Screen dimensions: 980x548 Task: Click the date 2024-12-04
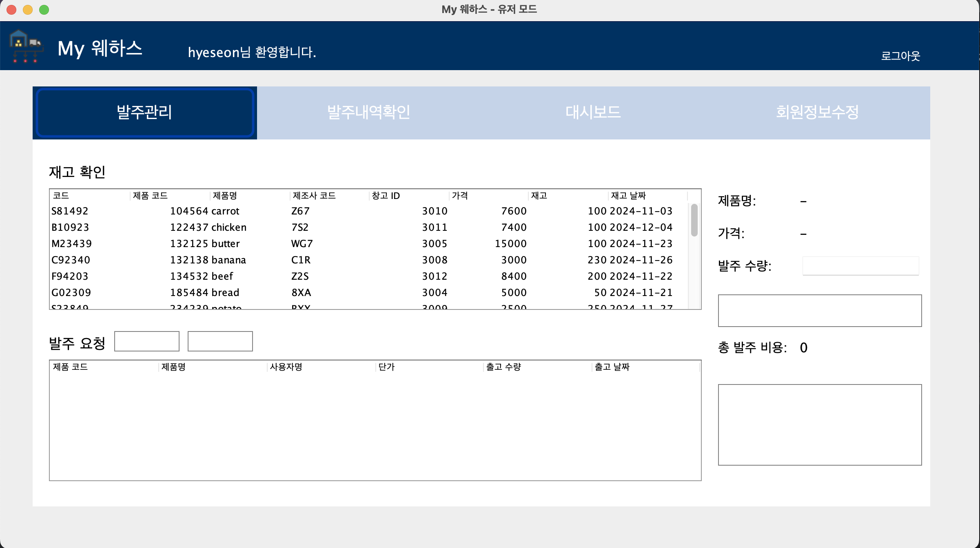click(x=641, y=228)
